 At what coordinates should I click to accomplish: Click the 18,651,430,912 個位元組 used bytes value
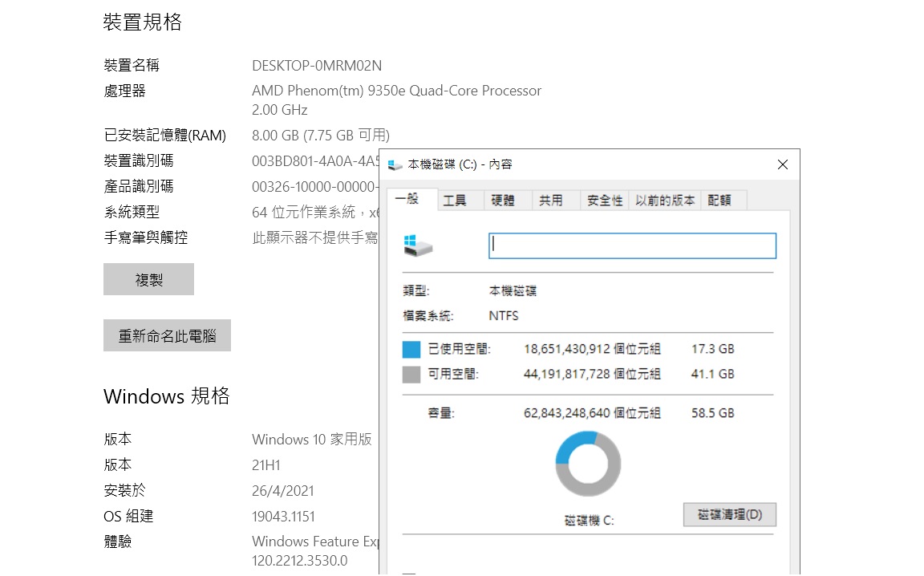pyautogui.click(x=592, y=349)
